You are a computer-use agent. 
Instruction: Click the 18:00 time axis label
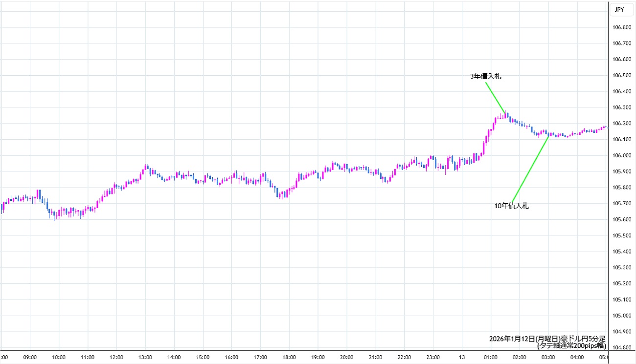click(x=289, y=357)
